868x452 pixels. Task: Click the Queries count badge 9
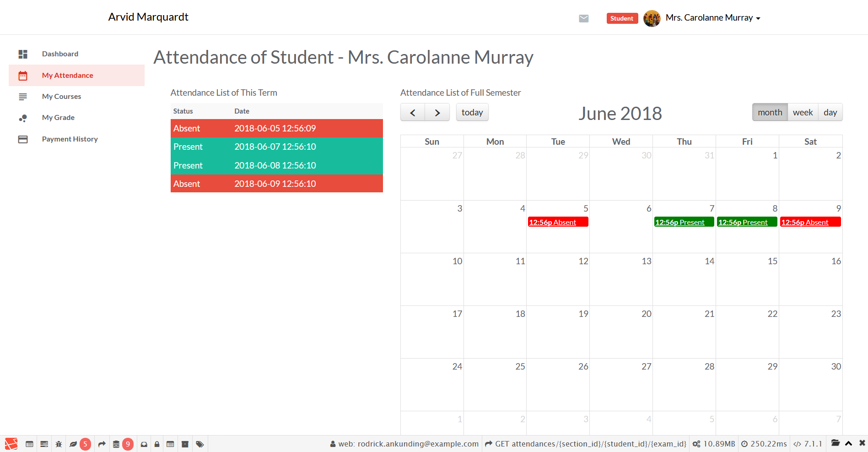[128, 444]
